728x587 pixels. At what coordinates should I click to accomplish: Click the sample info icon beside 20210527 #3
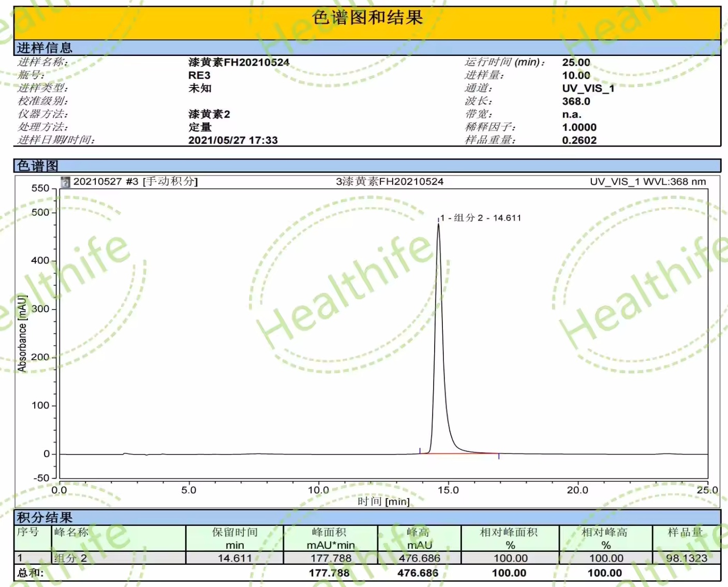tap(65, 182)
